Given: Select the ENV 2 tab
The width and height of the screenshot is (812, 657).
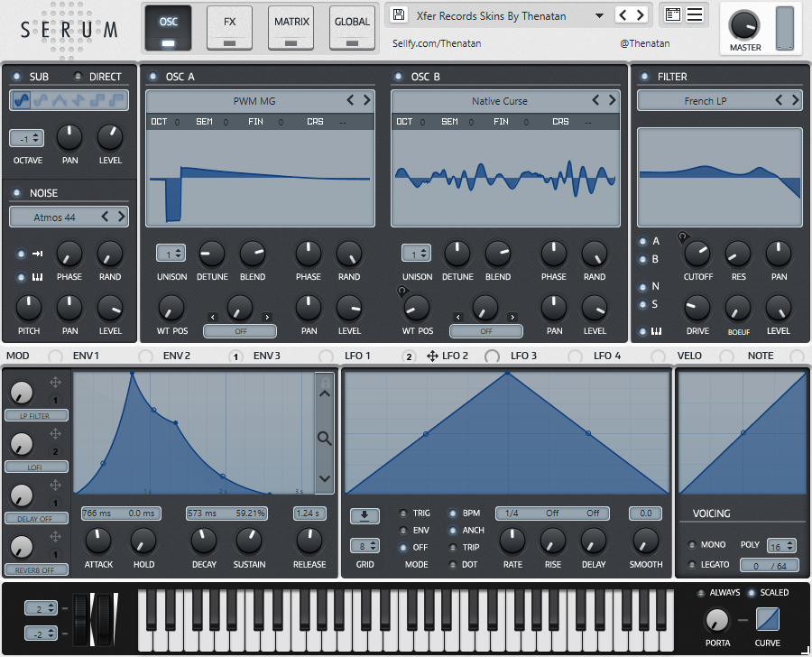Looking at the screenshot, I should (177, 356).
